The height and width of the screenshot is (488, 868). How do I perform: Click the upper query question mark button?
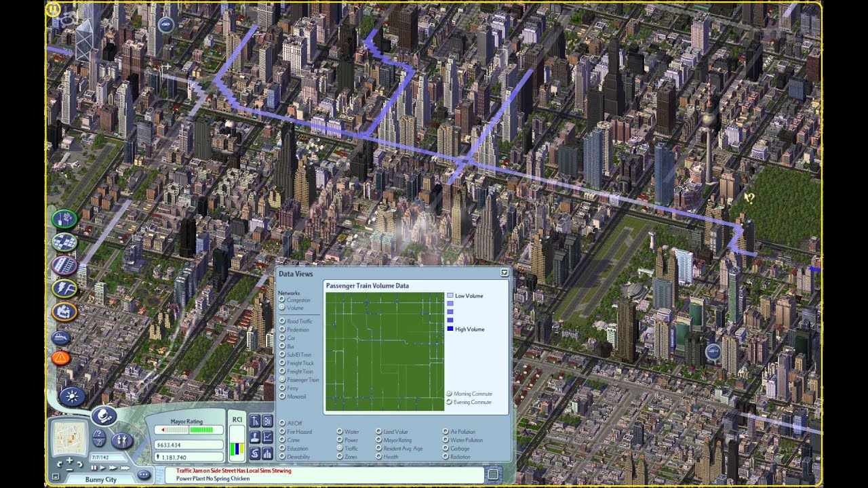point(99,433)
